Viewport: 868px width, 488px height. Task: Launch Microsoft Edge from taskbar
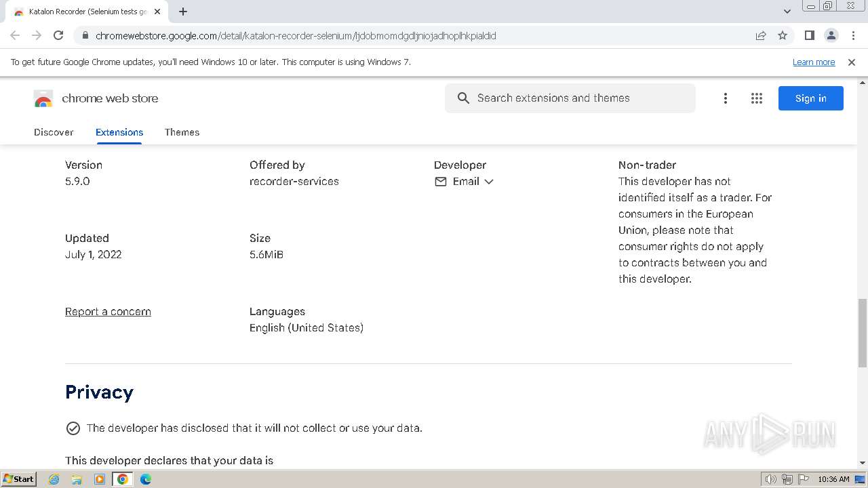pyautogui.click(x=146, y=479)
